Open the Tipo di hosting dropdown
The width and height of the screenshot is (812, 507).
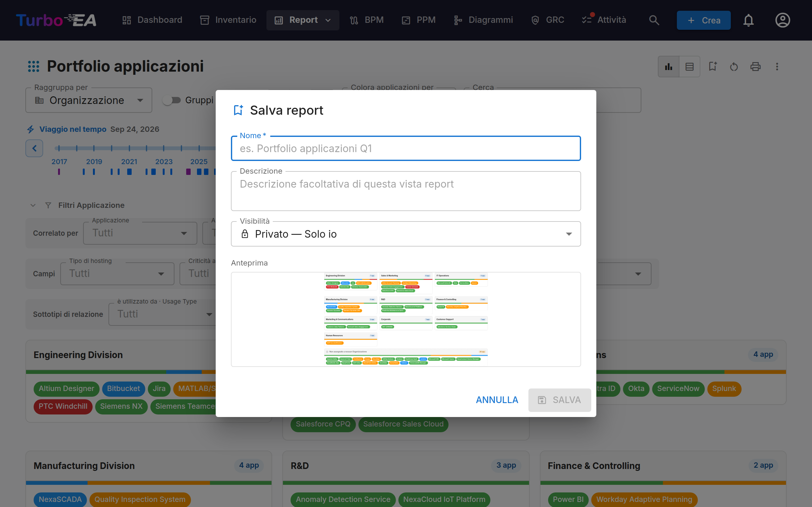point(117,273)
